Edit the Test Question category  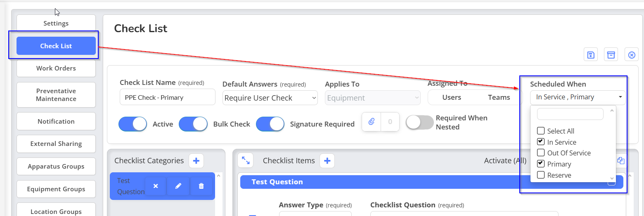[x=178, y=186]
